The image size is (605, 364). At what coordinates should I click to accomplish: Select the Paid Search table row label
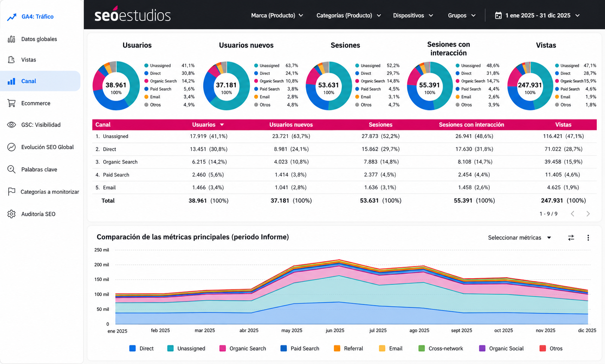coord(116,175)
